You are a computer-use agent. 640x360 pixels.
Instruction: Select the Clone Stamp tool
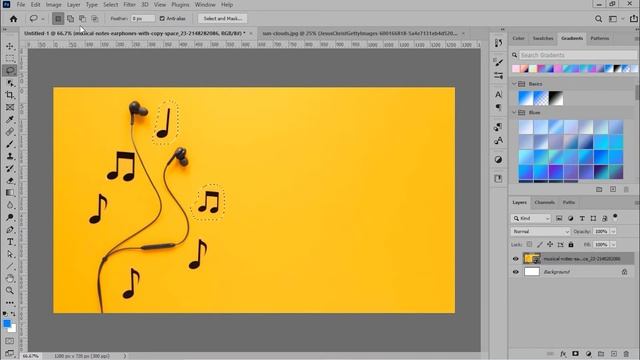point(10,156)
